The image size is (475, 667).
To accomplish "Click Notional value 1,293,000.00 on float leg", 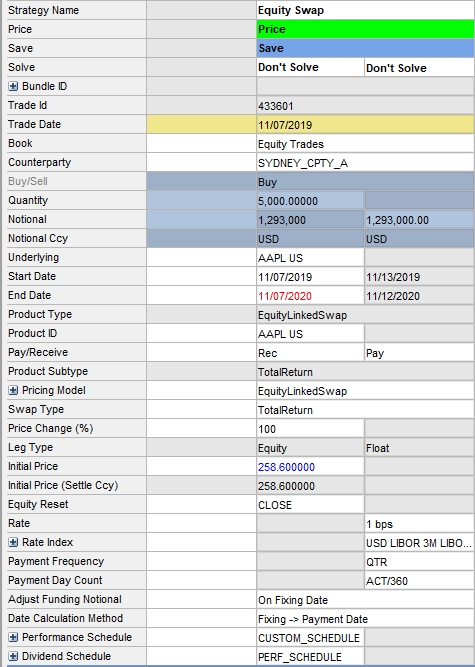I will pyautogui.click(x=419, y=219).
